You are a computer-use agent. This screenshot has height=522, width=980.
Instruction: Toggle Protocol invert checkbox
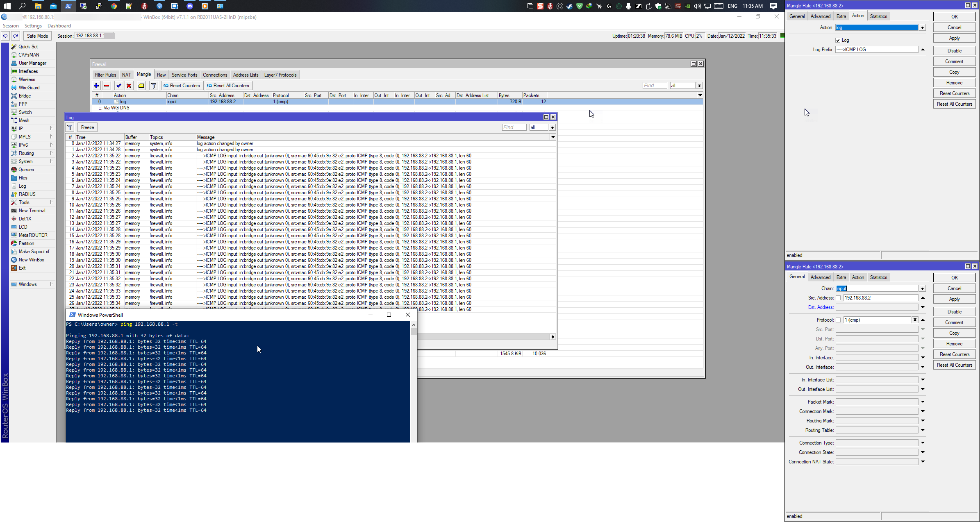click(x=838, y=320)
